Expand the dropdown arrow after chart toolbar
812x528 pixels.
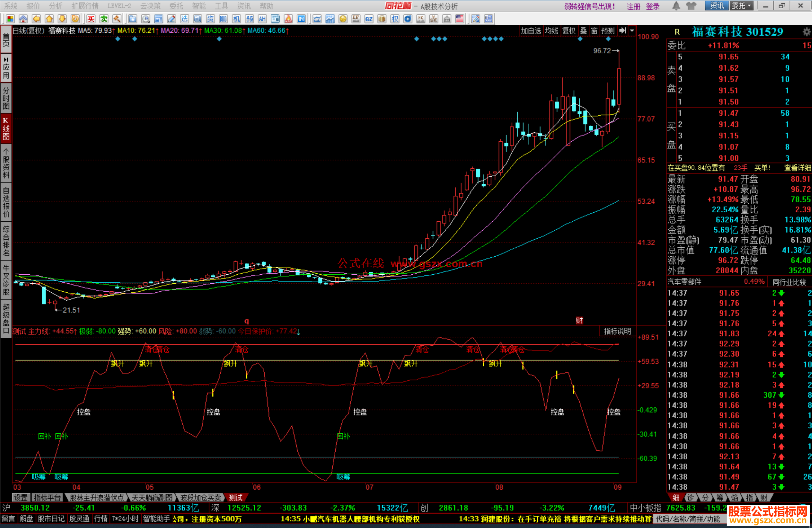pos(632,31)
